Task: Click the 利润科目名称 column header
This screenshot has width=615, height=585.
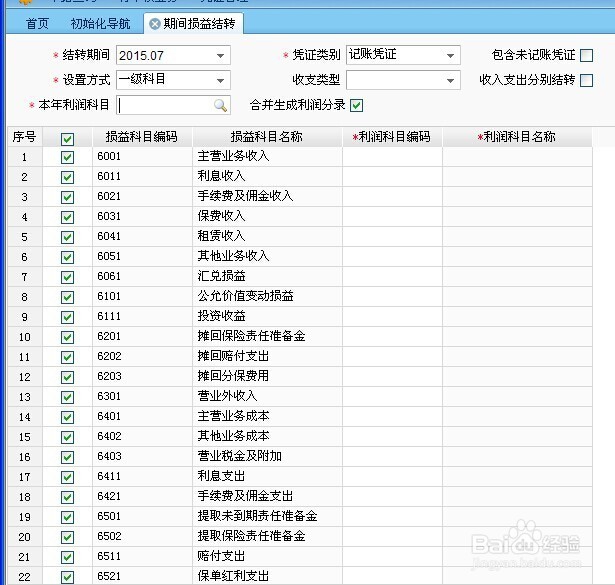Action: coord(517,137)
